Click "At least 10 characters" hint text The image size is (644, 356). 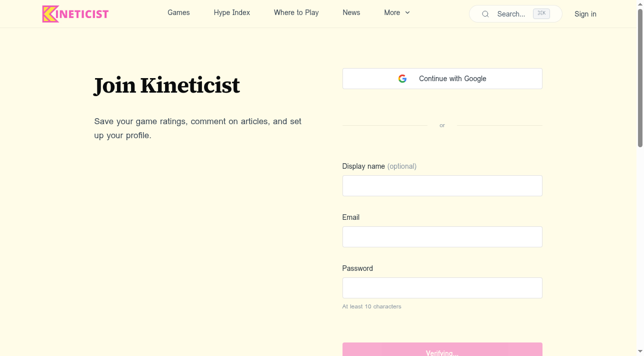372,306
